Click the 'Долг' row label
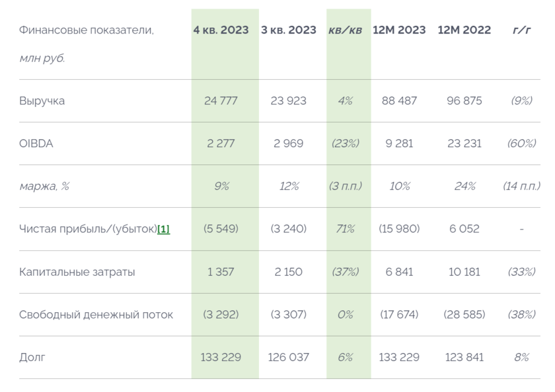Viewport: 555px width, 392px height. coord(32,357)
